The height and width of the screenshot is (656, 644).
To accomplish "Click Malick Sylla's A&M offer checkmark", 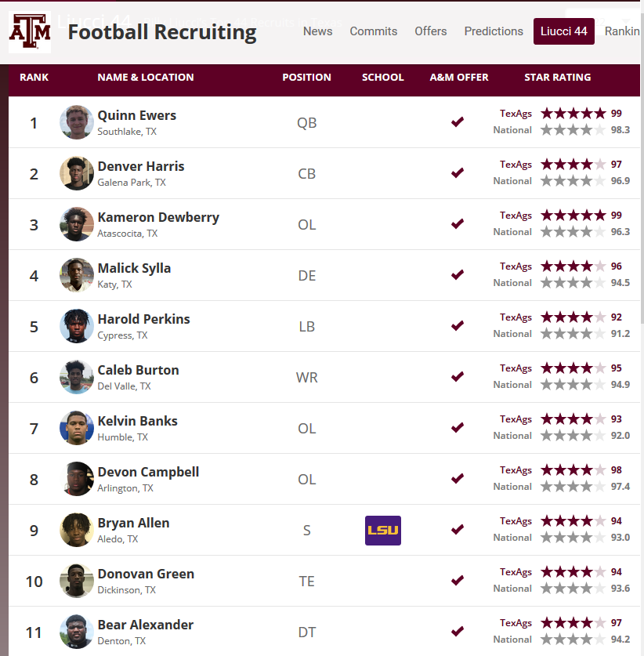I will click(458, 275).
